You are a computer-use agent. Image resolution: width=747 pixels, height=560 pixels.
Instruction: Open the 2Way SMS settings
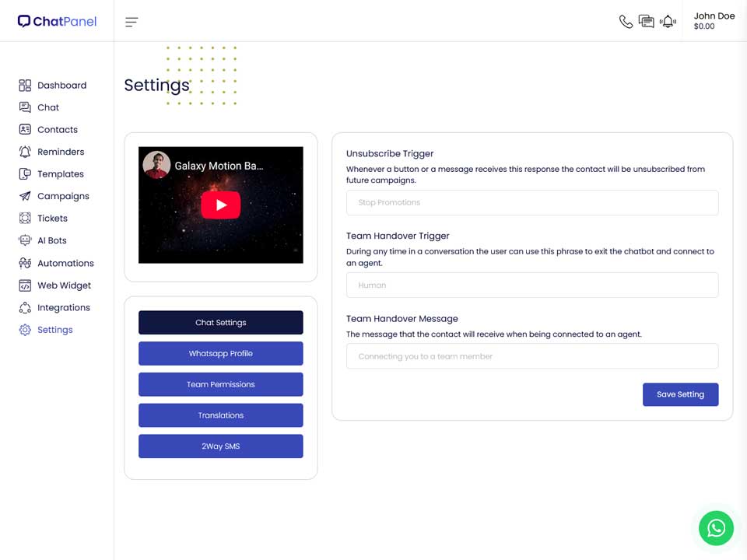[x=220, y=446]
